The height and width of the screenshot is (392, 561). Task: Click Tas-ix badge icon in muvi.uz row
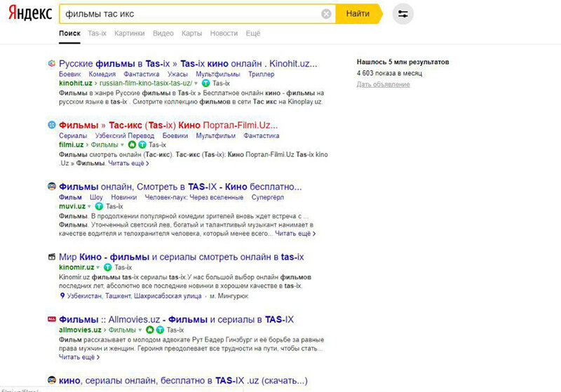tap(99, 206)
